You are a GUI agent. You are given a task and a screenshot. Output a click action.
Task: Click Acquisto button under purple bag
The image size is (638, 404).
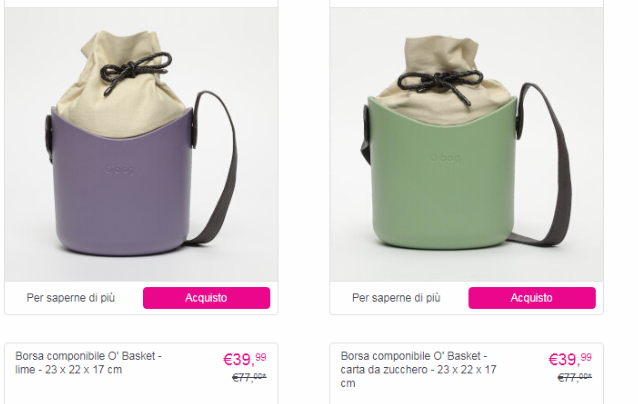(206, 298)
